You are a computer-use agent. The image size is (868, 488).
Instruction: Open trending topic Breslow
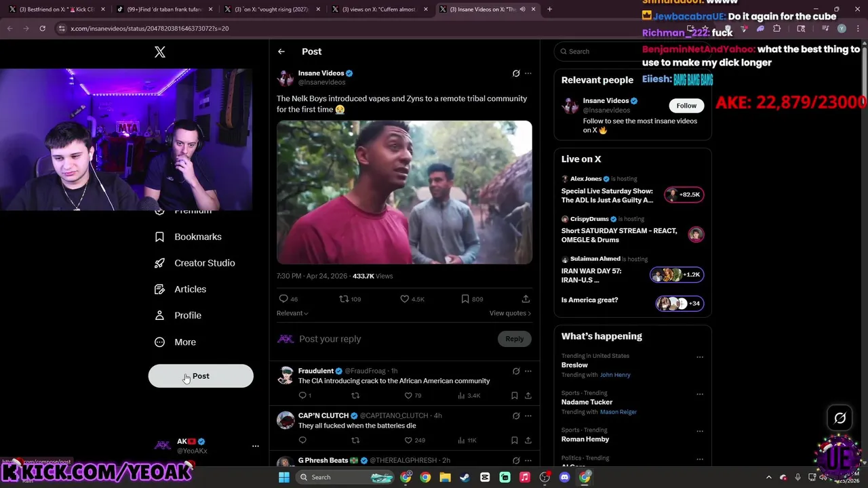pos(574,365)
